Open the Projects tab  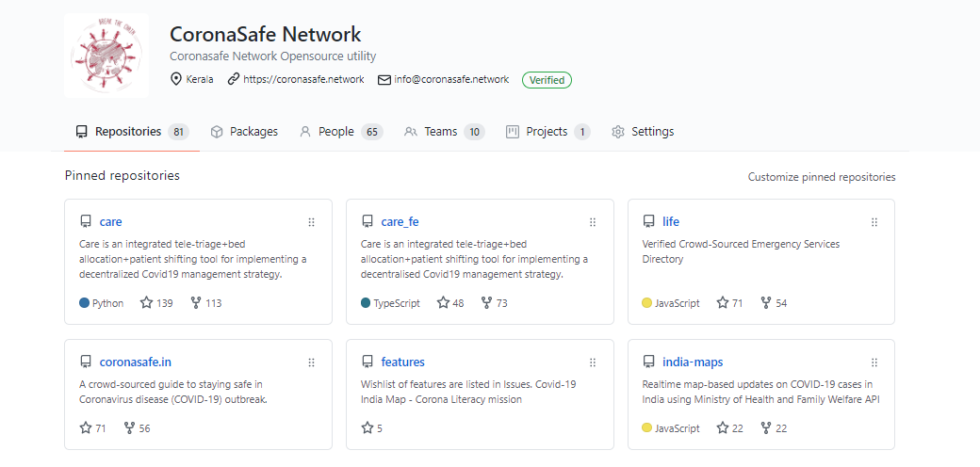coord(548,132)
